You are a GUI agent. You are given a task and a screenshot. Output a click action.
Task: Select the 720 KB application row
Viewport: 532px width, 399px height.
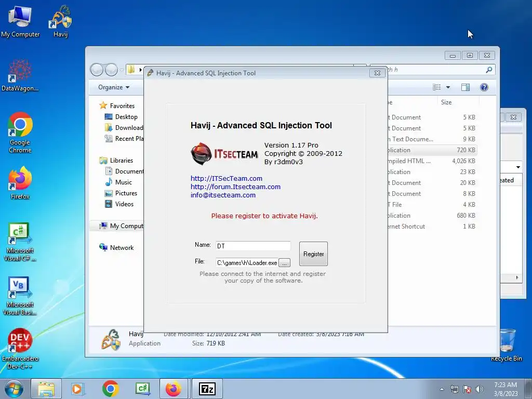pos(432,150)
